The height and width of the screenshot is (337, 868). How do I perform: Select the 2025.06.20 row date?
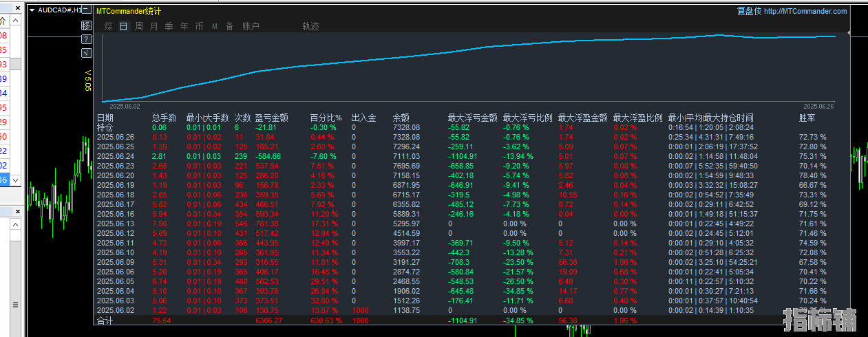[x=115, y=175]
